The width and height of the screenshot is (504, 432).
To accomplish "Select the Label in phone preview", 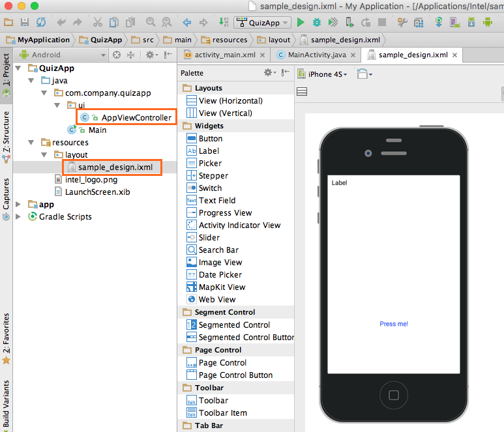I will 340,182.
